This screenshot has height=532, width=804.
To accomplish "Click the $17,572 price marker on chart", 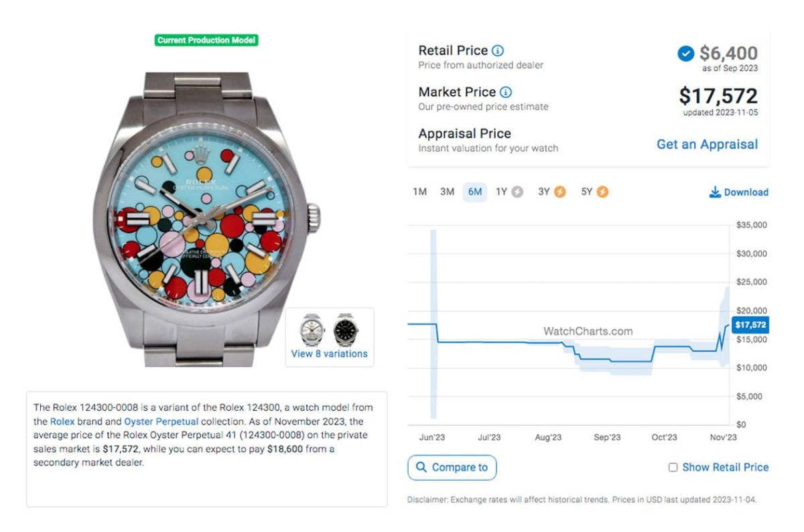I will pos(750,326).
